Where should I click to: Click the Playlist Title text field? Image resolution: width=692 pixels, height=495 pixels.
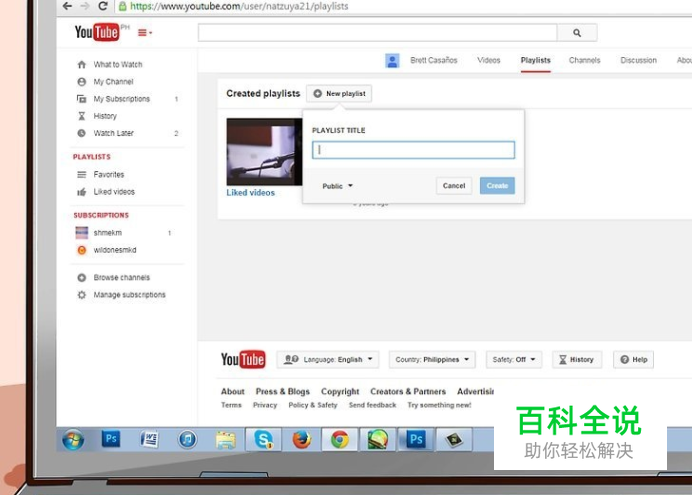pos(414,150)
